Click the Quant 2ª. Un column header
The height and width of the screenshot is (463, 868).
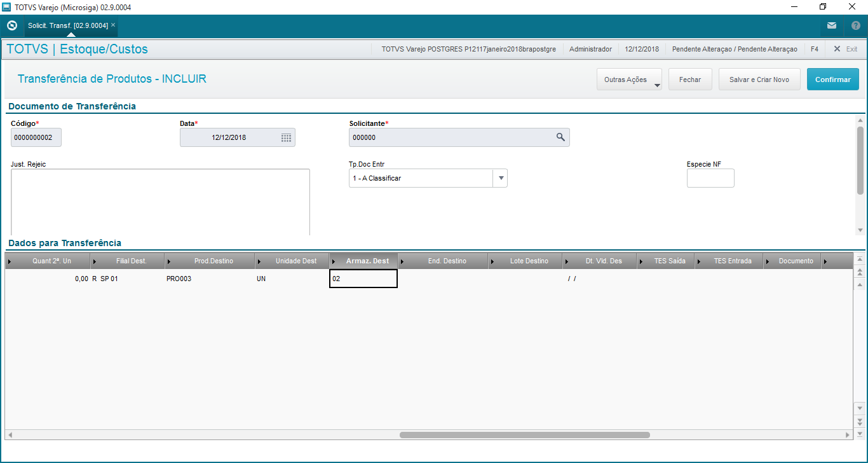[x=48, y=261]
